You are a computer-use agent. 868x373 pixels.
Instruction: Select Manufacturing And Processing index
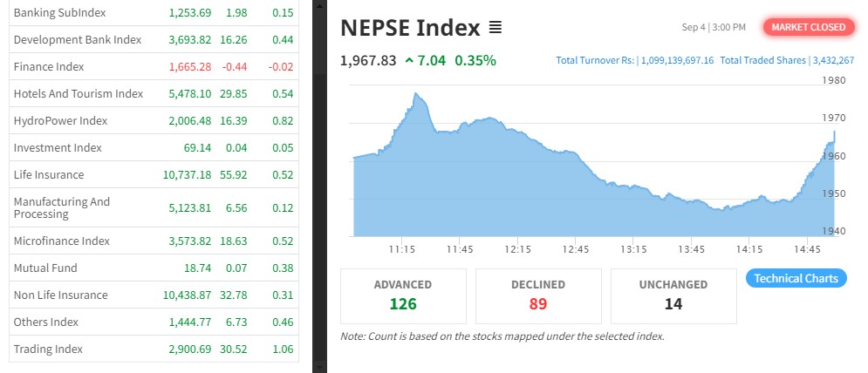tap(62, 207)
